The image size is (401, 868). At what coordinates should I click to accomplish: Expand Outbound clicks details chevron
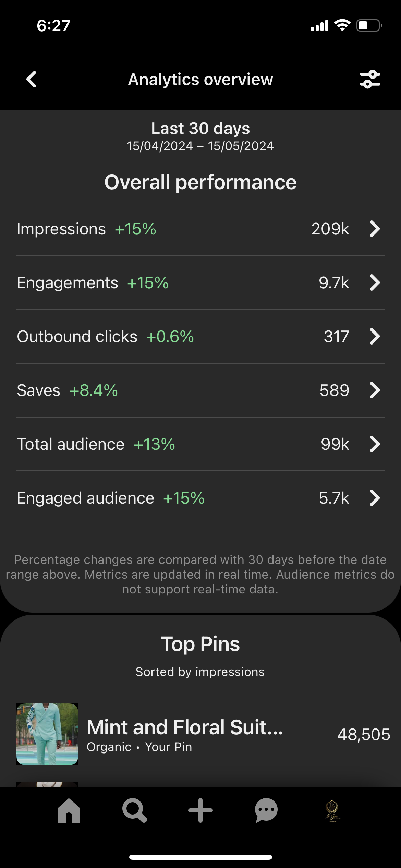375,336
